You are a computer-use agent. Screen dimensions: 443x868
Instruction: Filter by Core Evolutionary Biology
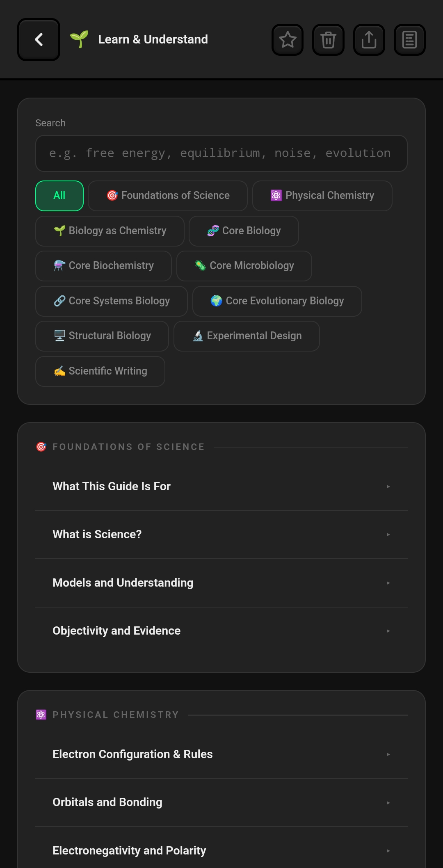coord(277,301)
